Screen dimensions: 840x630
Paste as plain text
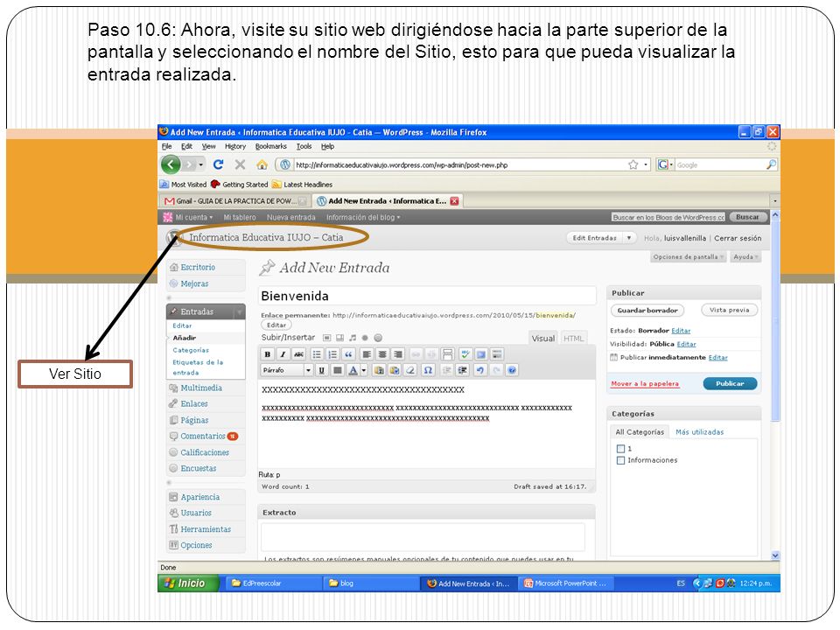click(379, 370)
